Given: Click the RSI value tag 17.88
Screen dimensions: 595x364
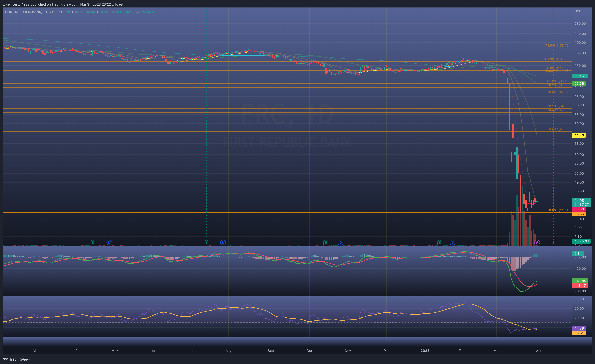Looking at the screenshot, I should [x=579, y=328].
